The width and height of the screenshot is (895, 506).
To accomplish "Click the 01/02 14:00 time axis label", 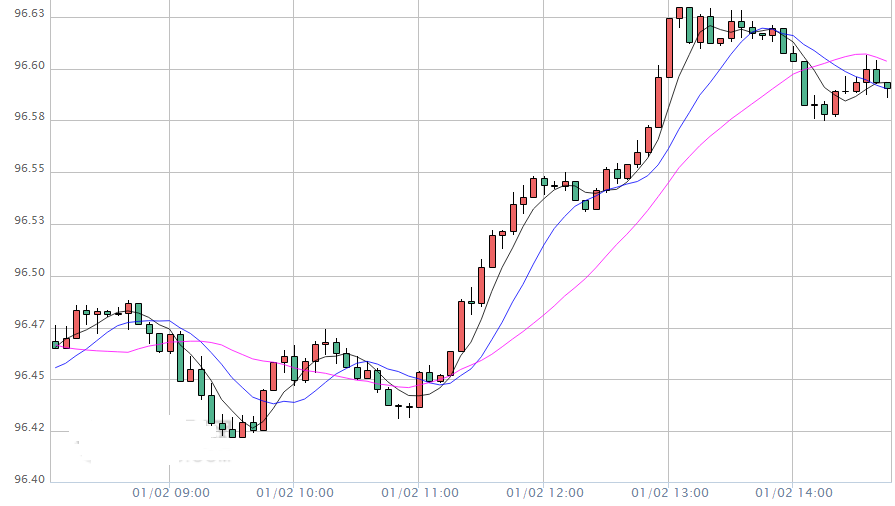I will click(x=794, y=493).
